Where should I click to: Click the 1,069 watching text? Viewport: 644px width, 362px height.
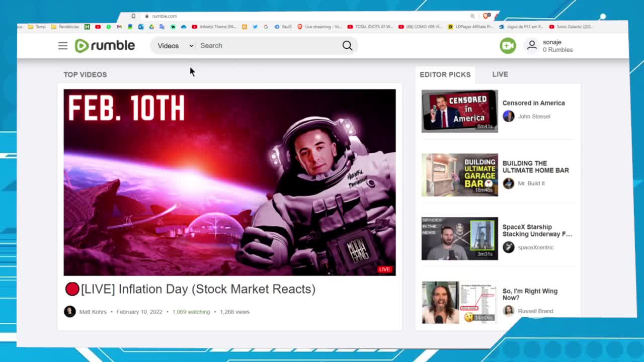[x=191, y=312]
